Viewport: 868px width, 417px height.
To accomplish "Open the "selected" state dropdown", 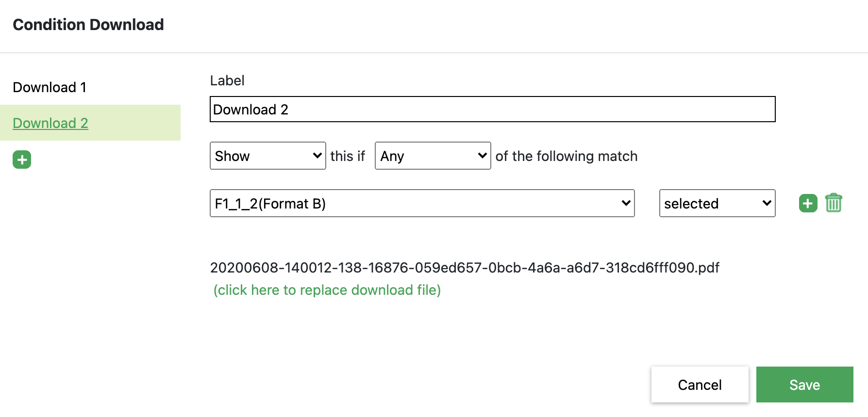I will click(x=717, y=203).
